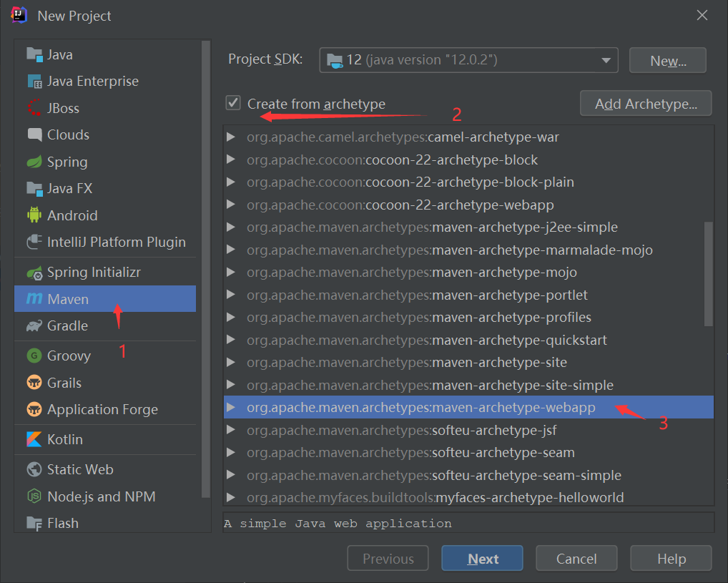
Task: Expand myfaces-archetype-helloworld arrow
Action: pos(230,498)
